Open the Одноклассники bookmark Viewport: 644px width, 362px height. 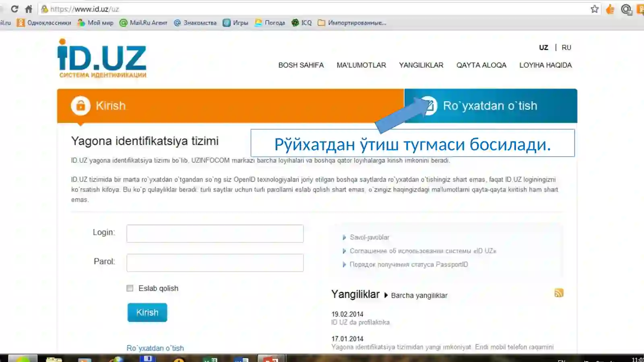(x=44, y=23)
